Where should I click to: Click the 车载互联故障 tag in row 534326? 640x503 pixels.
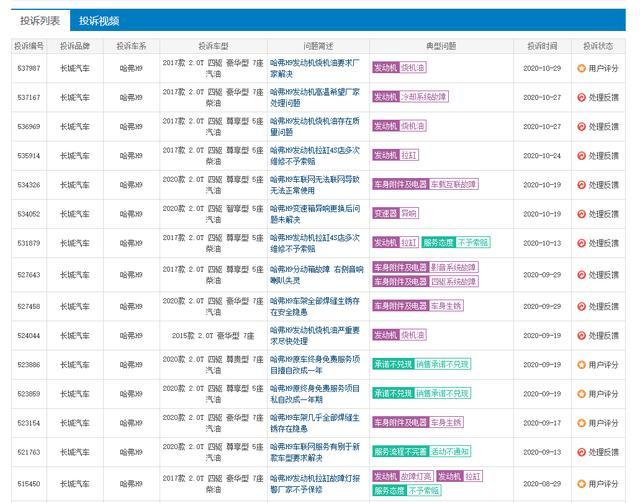coord(453,184)
